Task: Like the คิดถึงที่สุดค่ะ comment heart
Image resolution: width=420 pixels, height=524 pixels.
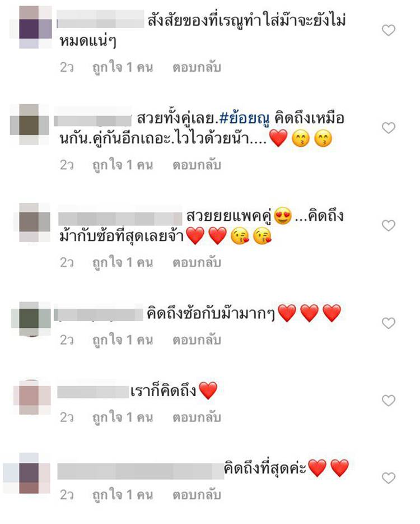Action: point(388,478)
